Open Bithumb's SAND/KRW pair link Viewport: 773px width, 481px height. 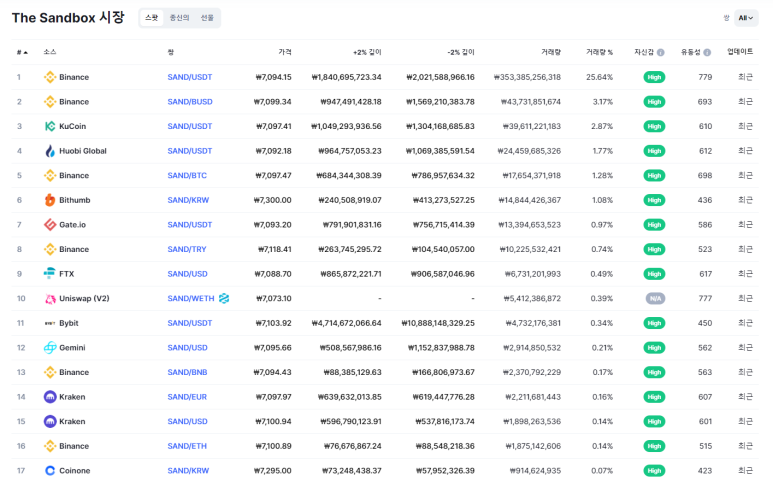(188, 200)
